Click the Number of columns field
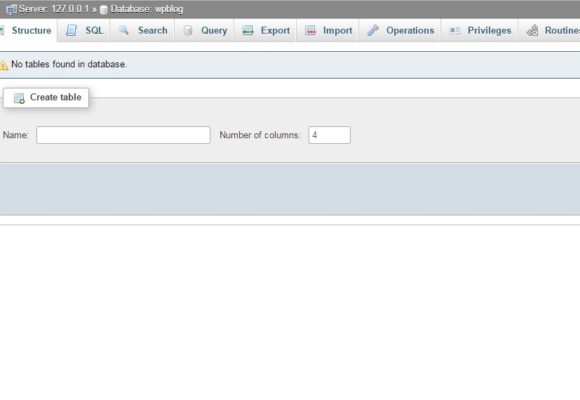This screenshot has height=400, width=580. [x=329, y=135]
